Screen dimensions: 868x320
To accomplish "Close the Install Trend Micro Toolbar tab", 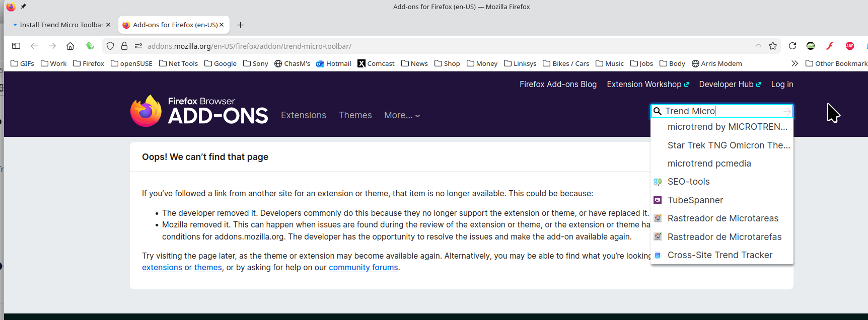I will tap(108, 25).
